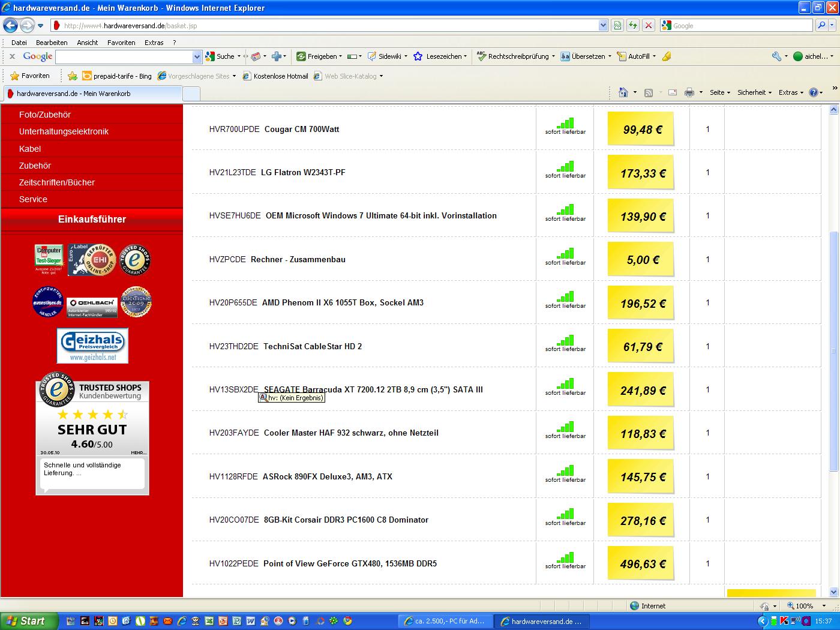Screen dimensions: 840x630
Task: Open the Service sidebar link
Action: [33, 199]
